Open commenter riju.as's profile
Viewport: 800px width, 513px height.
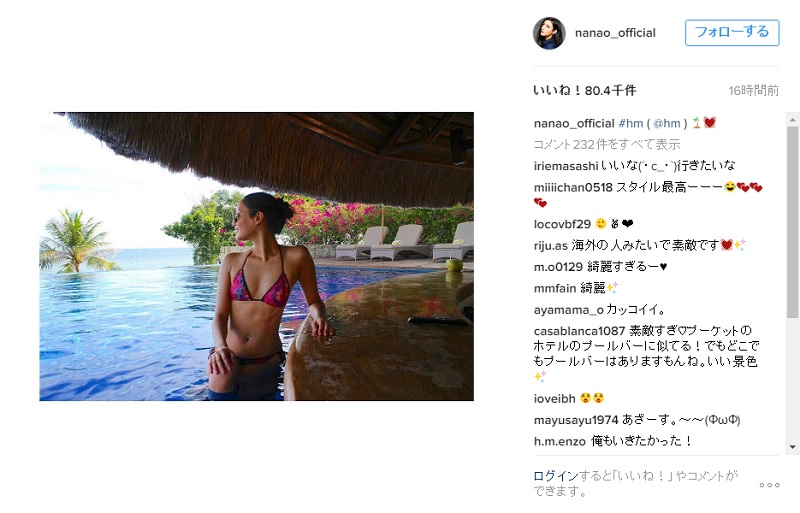tap(551, 246)
